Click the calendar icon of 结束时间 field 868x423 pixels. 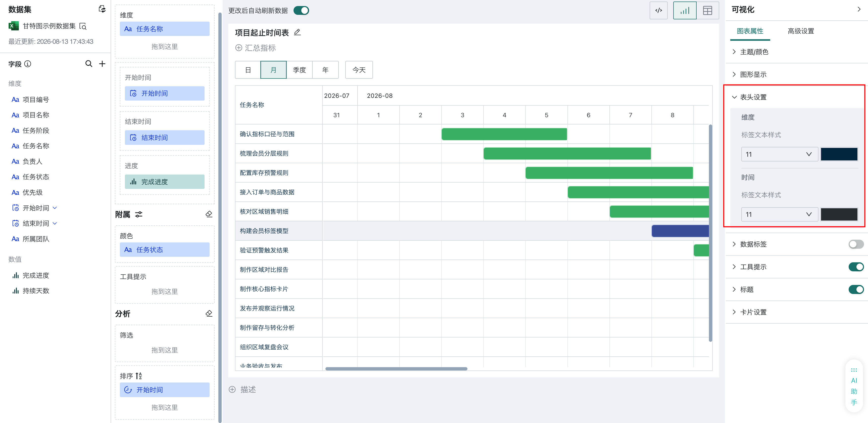16,223
